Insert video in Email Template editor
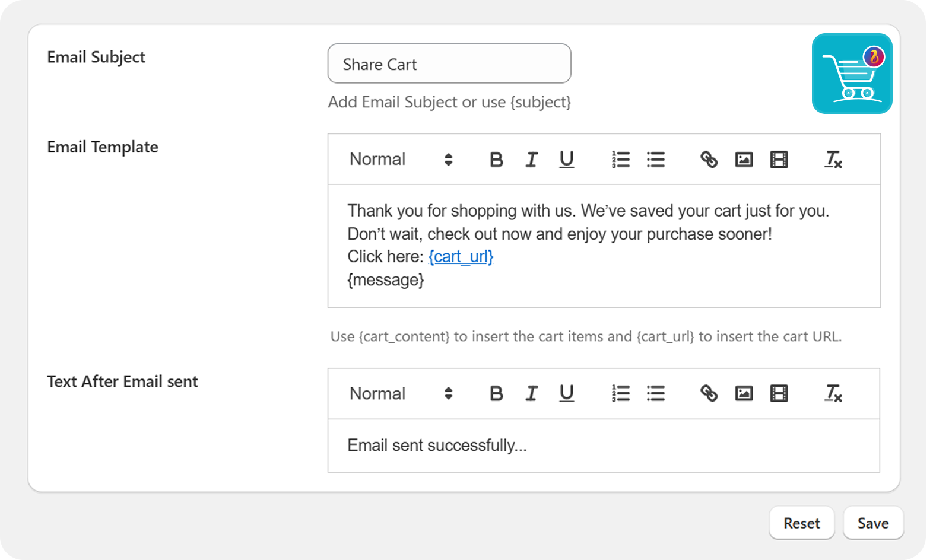 coord(779,160)
